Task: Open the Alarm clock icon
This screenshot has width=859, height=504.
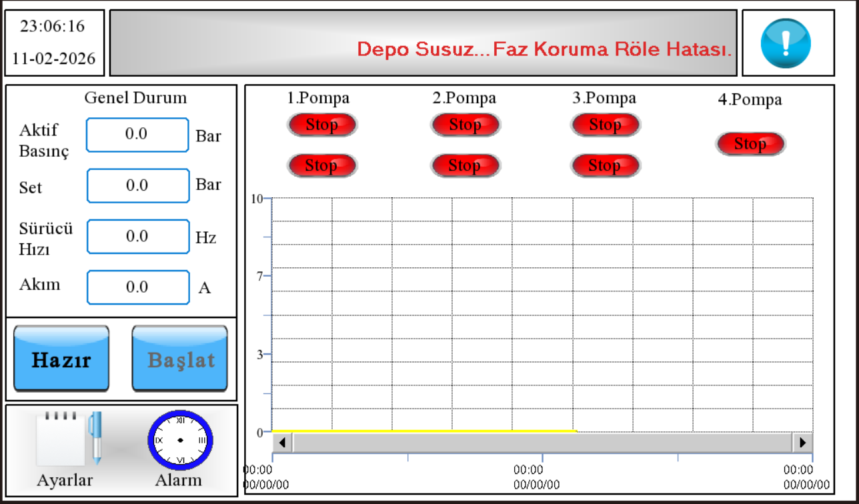Action: (179, 441)
